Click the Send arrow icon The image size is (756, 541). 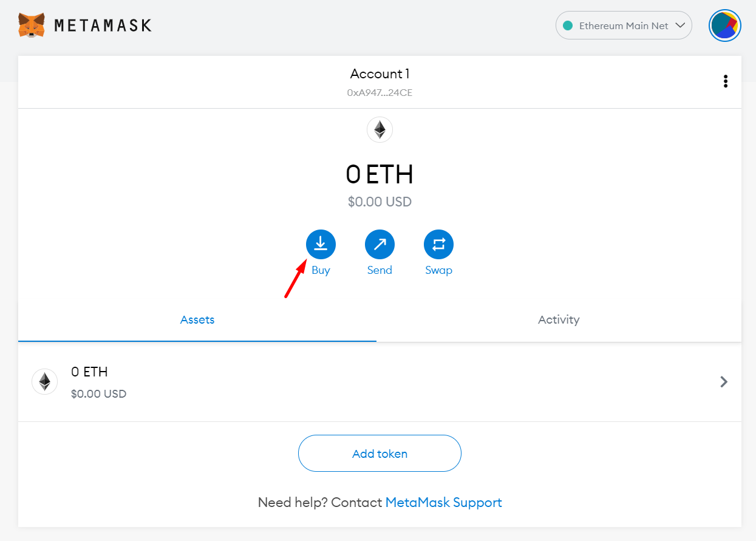click(x=380, y=245)
